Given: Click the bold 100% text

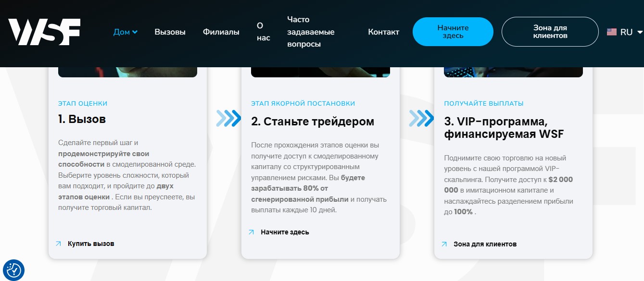Looking at the screenshot, I should click(464, 212).
